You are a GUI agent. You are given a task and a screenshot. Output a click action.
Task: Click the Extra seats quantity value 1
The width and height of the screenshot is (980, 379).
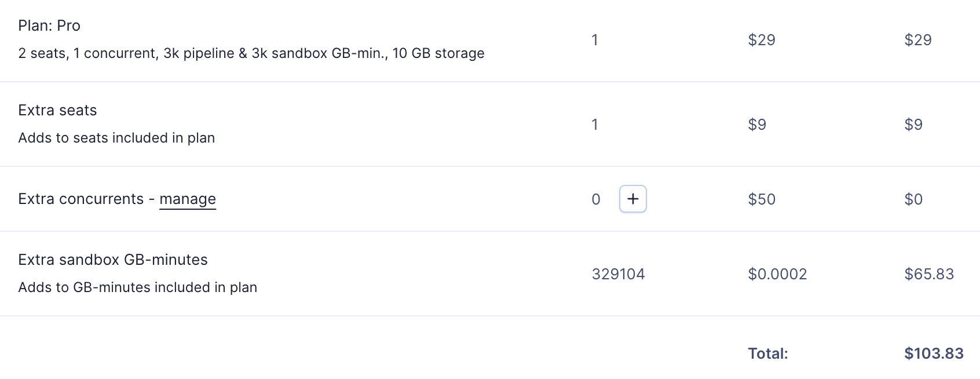(595, 125)
